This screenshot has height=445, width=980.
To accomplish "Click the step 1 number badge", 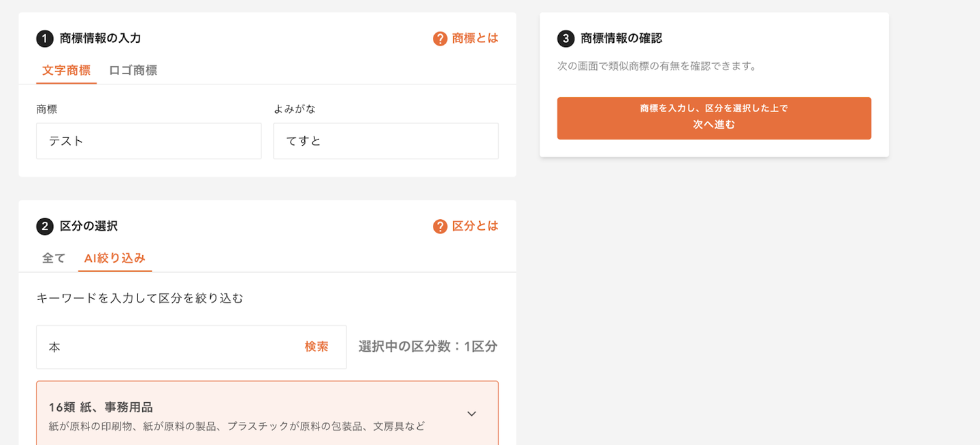I will click(x=45, y=39).
